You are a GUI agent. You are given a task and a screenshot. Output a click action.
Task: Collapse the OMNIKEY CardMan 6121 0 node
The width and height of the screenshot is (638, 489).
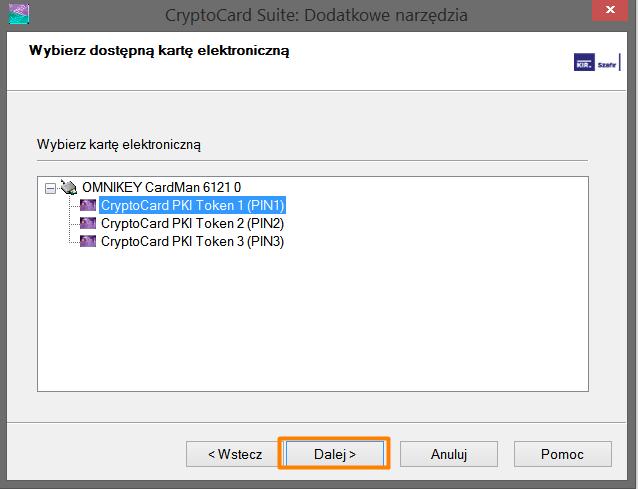pyautogui.click(x=50, y=188)
